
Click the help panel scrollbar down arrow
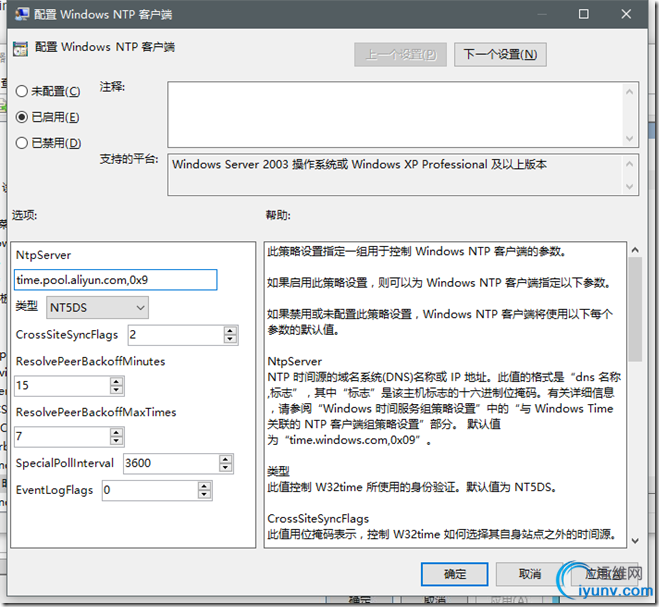point(635,541)
